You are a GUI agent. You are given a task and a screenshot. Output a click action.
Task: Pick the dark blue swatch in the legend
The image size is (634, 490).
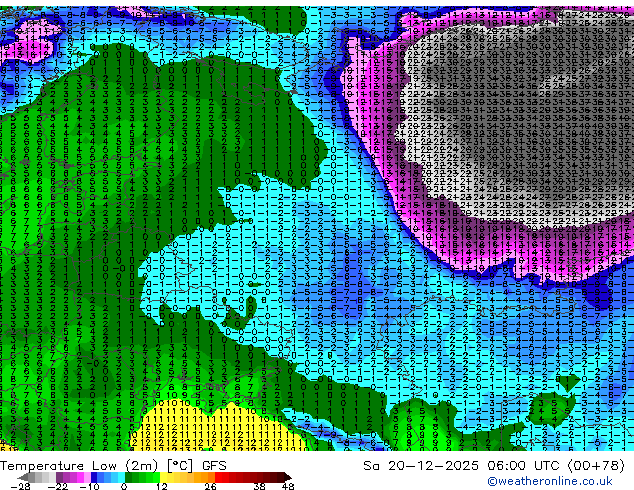coord(94,477)
